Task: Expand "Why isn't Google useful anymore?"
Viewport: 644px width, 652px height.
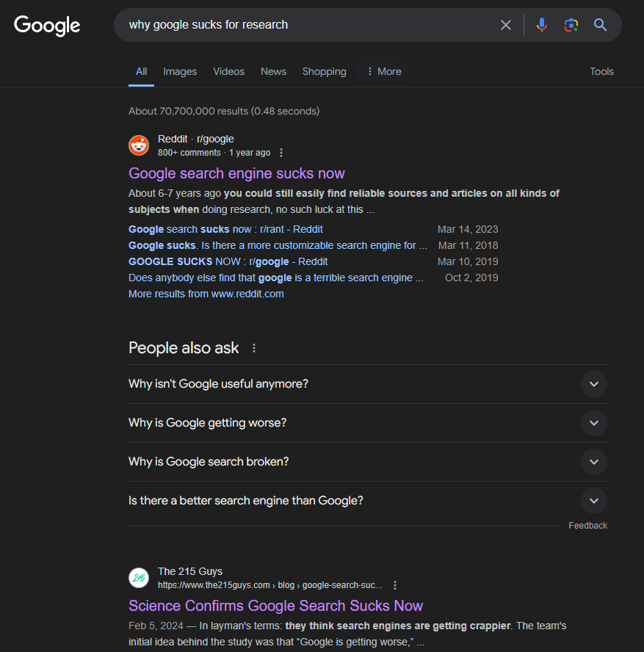Action: click(x=593, y=384)
